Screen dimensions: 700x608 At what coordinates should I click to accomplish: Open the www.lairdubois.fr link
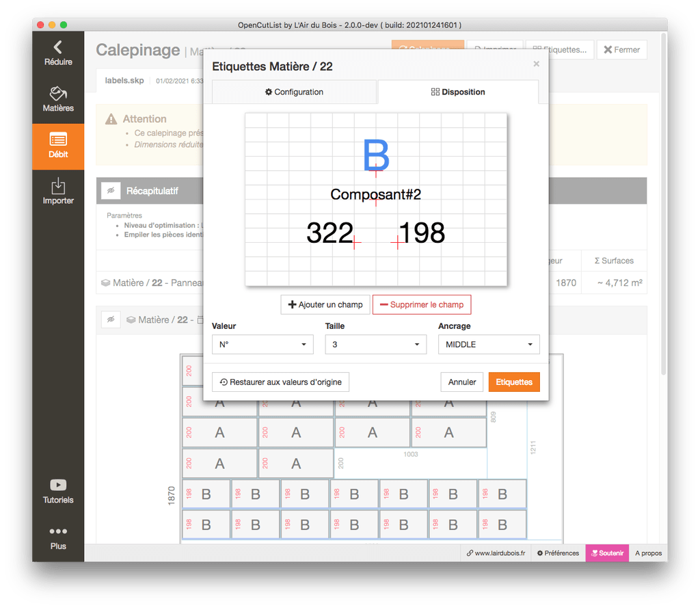[496, 553]
